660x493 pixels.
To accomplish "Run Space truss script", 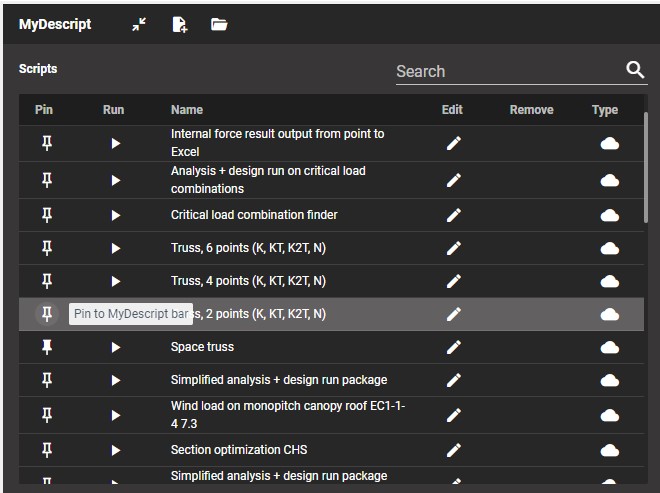I will (115, 347).
